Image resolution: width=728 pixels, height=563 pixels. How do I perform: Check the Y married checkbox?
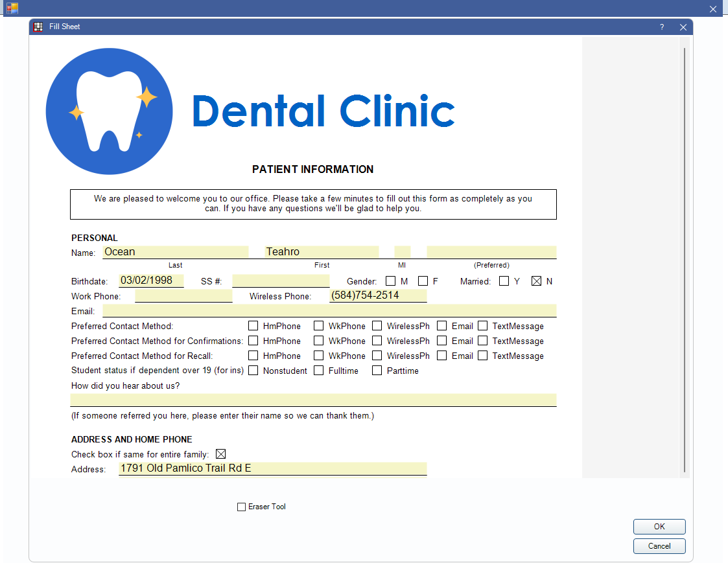(504, 281)
